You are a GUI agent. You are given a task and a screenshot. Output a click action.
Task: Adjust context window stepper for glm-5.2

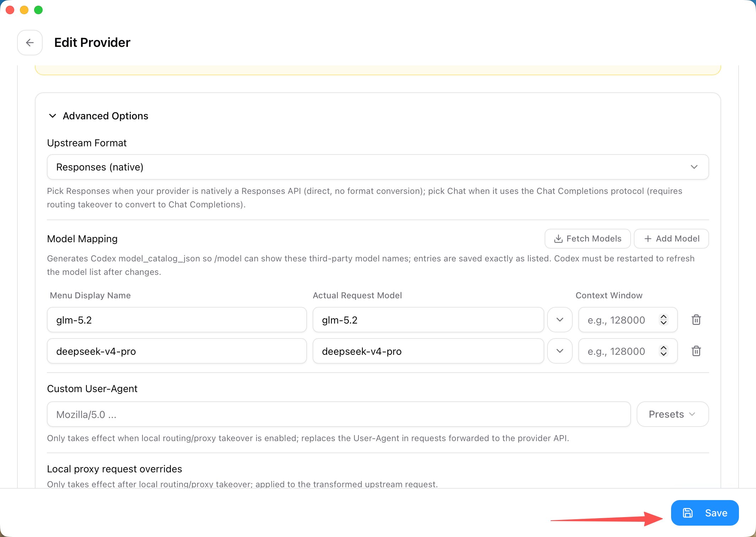tap(664, 320)
